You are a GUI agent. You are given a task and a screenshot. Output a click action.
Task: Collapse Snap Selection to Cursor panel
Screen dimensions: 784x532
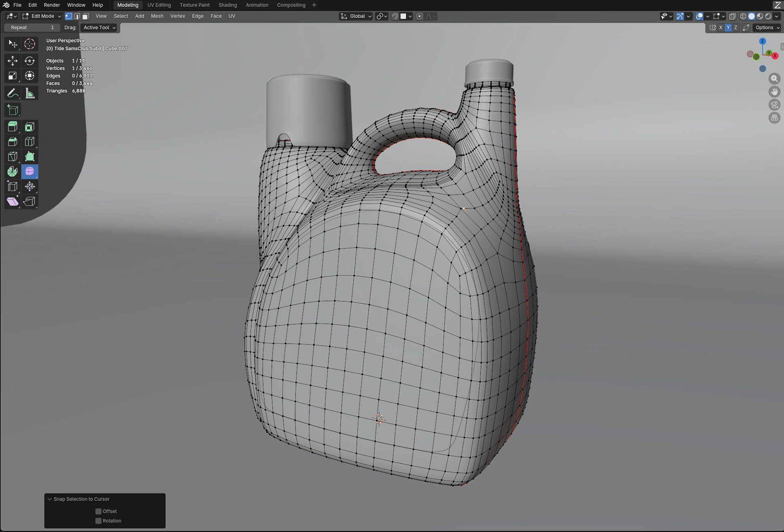[50, 499]
